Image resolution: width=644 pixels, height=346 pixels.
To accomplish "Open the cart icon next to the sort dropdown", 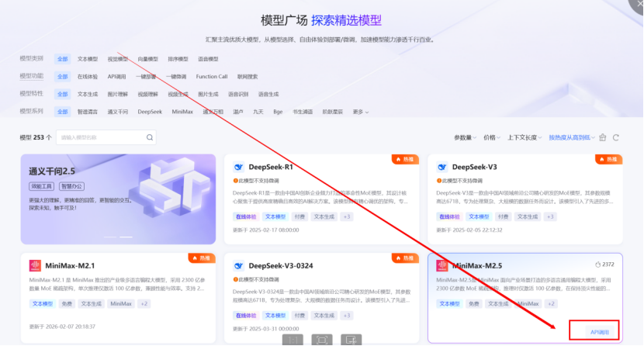I will [x=603, y=137].
